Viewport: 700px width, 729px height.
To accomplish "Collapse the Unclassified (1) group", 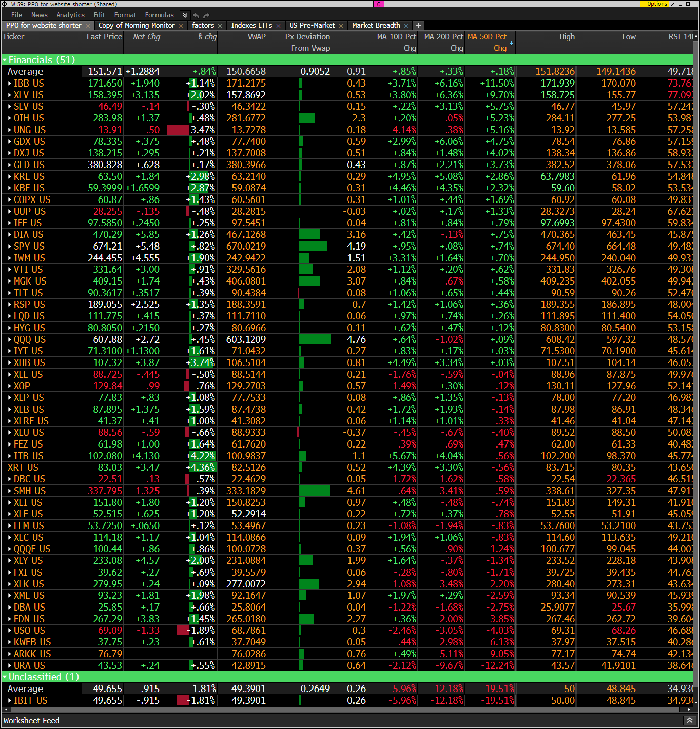I will (5, 677).
